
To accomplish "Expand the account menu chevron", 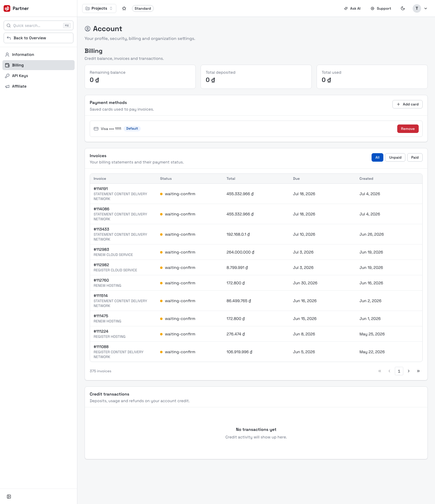I will pos(426,8).
